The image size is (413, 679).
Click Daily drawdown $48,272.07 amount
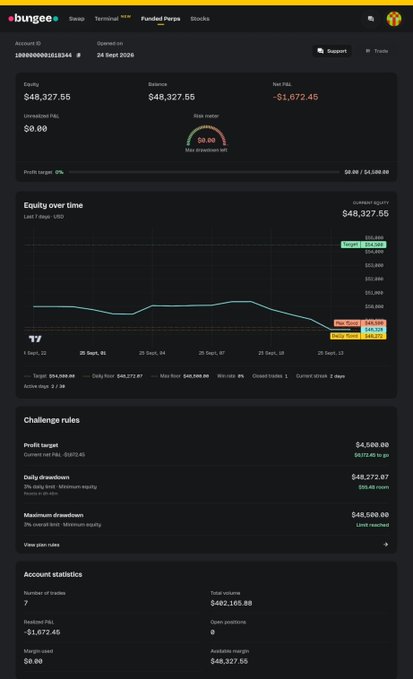pos(370,477)
